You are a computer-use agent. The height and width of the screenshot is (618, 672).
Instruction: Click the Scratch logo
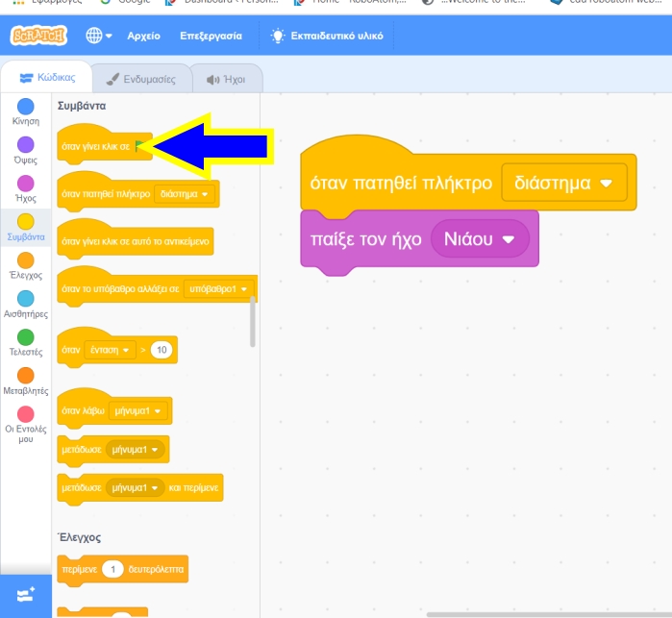[38, 36]
